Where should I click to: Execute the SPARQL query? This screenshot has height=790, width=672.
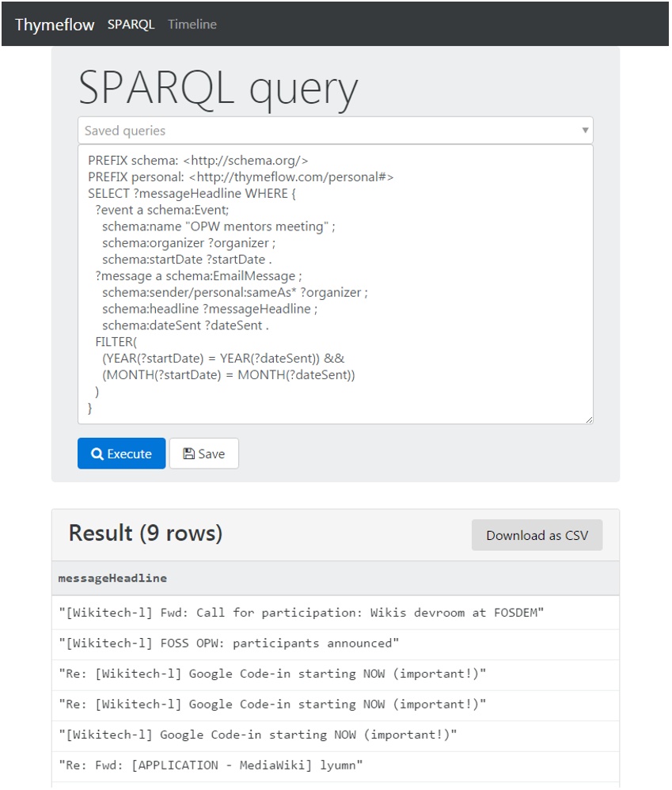[x=120, y=453]
